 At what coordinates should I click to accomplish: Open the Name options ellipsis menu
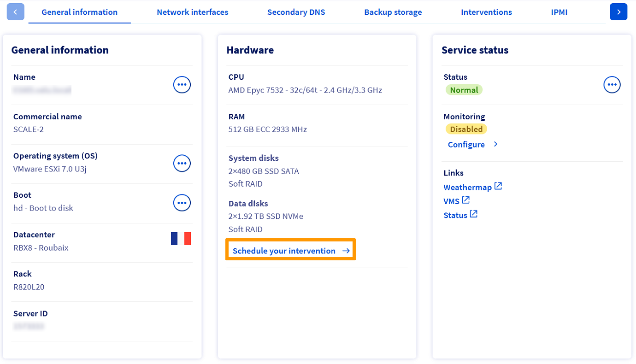(182, 85)
